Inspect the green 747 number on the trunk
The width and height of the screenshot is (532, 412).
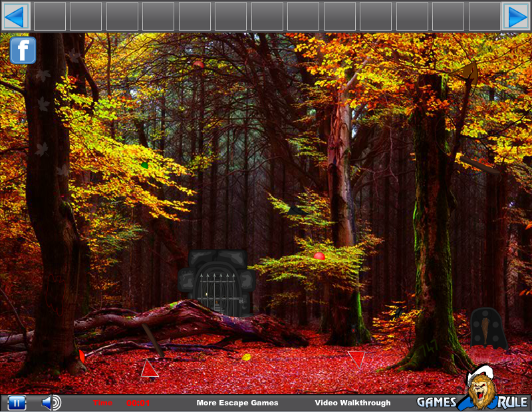pyautogui.click(x=428, y=347)
